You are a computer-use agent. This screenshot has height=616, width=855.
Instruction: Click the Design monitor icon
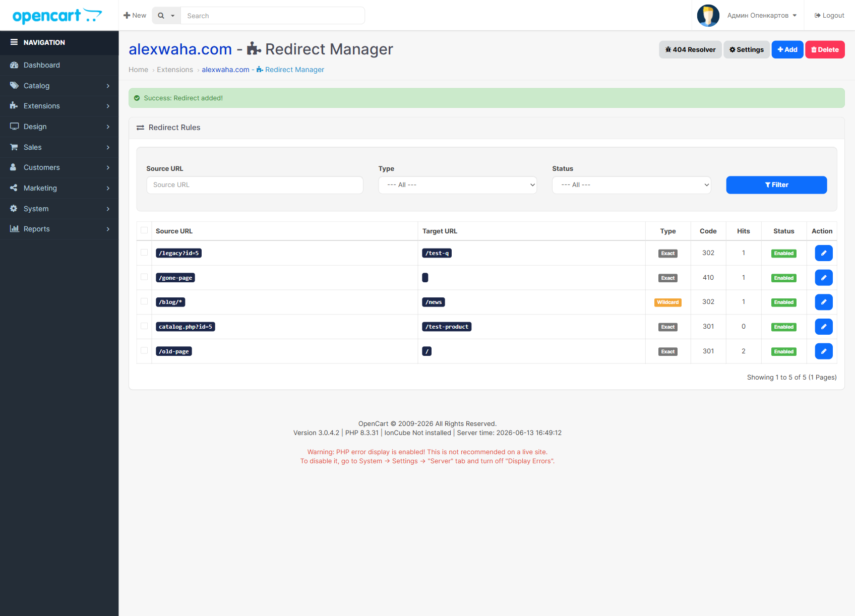tap(14, 127)
